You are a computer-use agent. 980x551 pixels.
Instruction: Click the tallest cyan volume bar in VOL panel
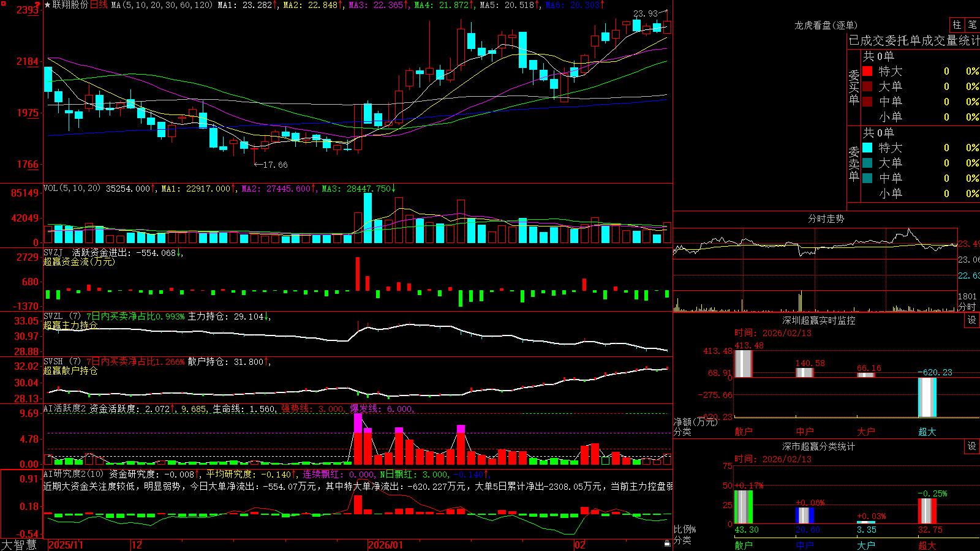click(x=367, y=218)
